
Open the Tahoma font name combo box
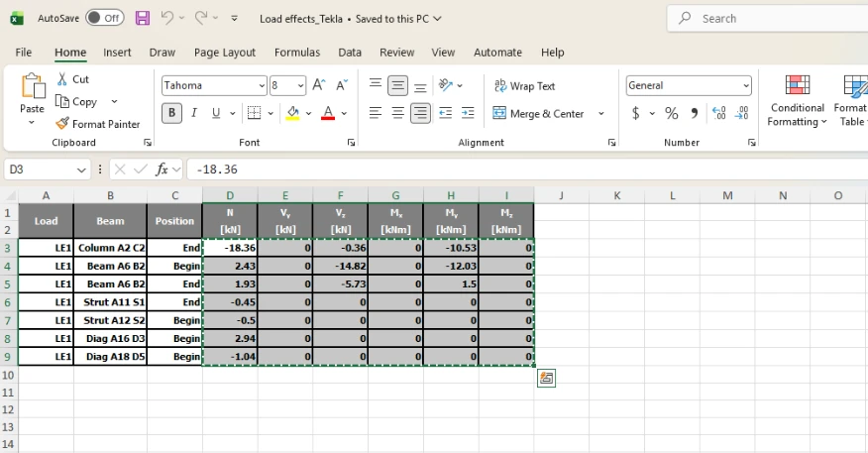214,85
